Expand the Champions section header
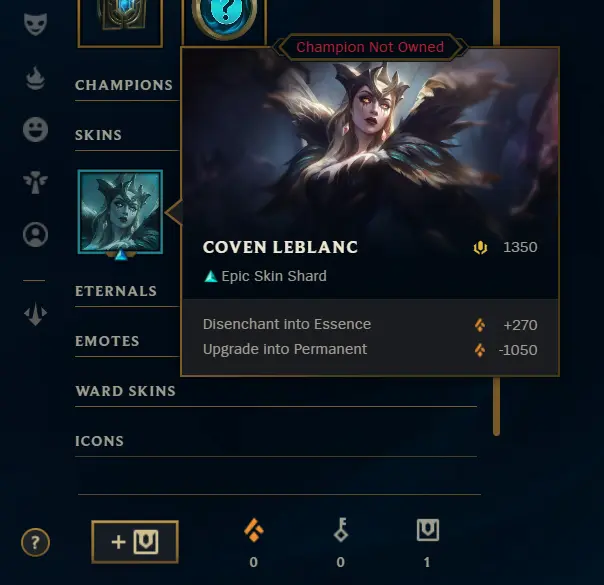The image size is (604, 585). point(124,85)
